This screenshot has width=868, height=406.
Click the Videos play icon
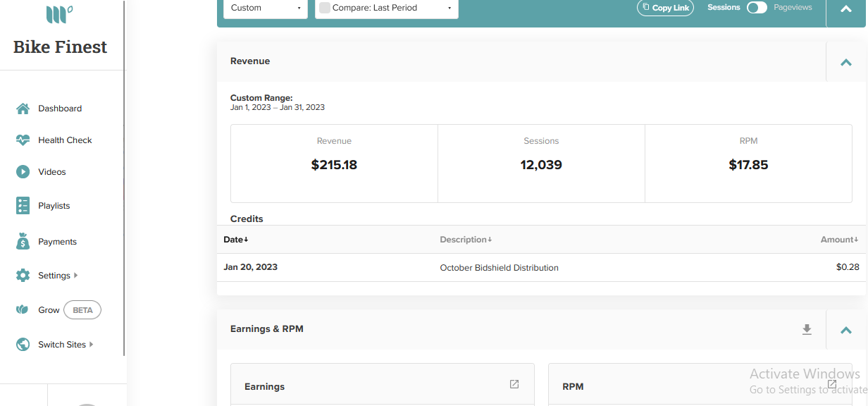(x=23, y=172)
